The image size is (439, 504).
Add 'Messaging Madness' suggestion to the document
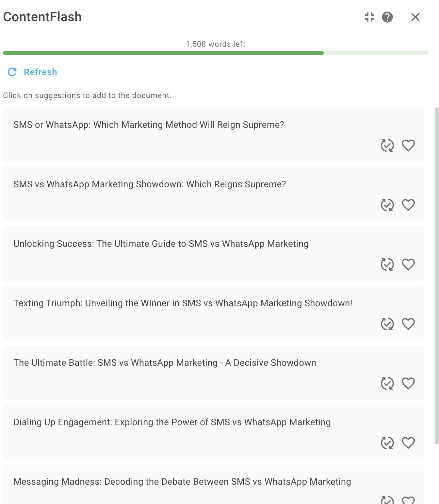182,482
